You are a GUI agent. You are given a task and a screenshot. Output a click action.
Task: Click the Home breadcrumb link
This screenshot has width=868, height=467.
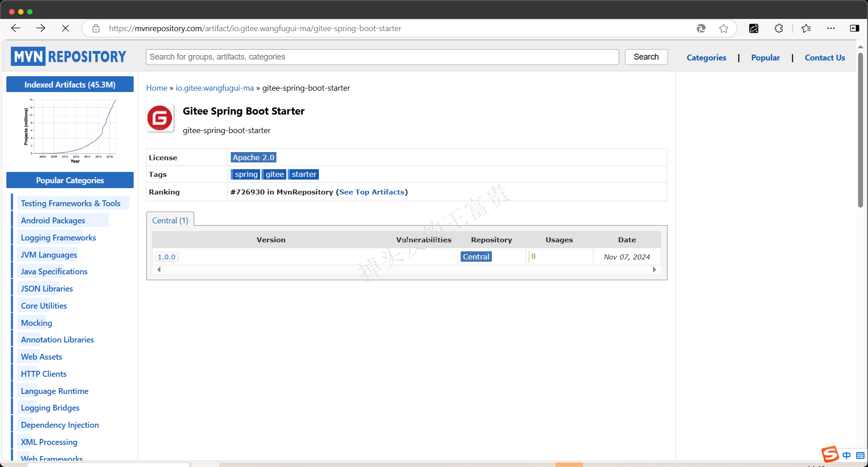pos(157,88)
